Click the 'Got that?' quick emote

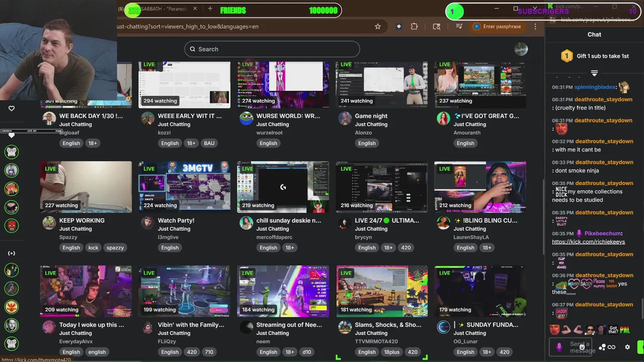(x=614, y=330)
